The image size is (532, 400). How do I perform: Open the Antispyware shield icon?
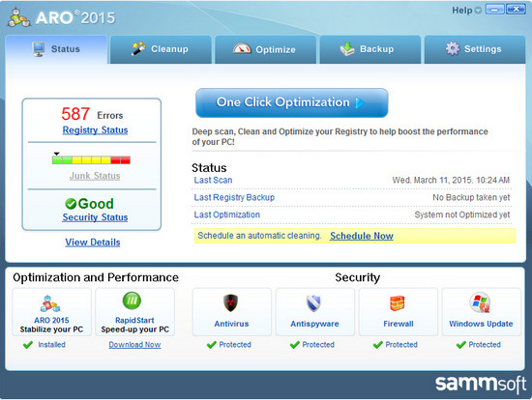pos(313,302)
